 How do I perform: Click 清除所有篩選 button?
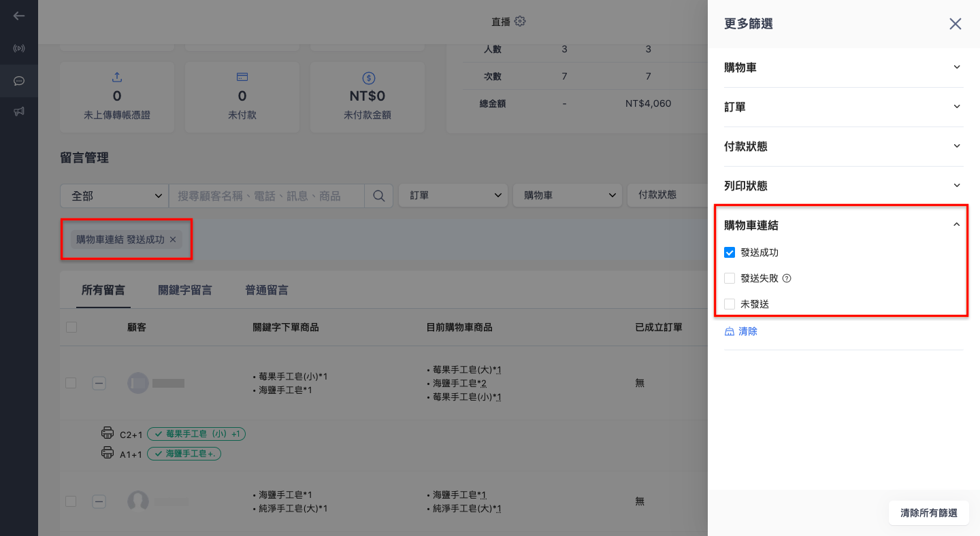tap(929, 513)
